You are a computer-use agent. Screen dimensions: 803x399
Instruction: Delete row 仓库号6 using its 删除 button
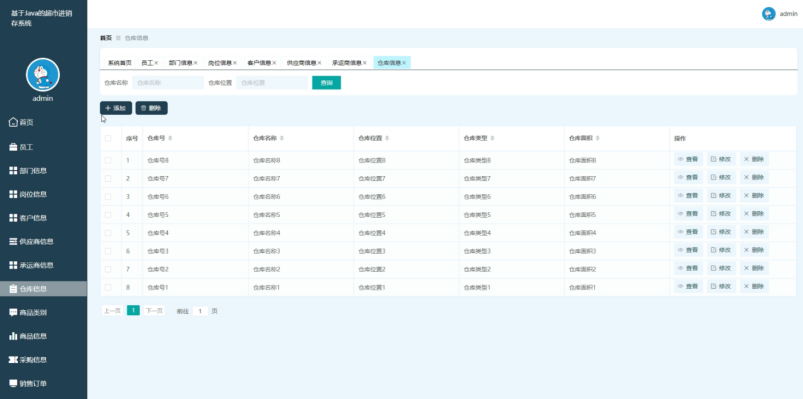(754, 196)
